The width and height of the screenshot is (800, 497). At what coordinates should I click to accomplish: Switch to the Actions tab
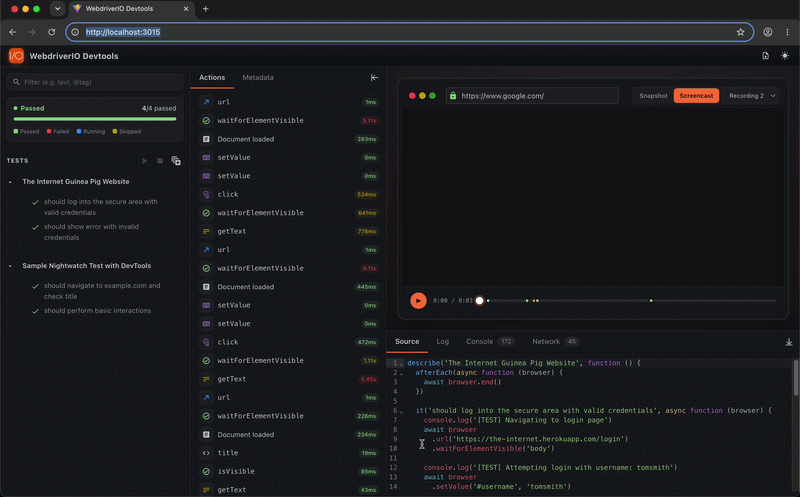(x=212, y=78)
